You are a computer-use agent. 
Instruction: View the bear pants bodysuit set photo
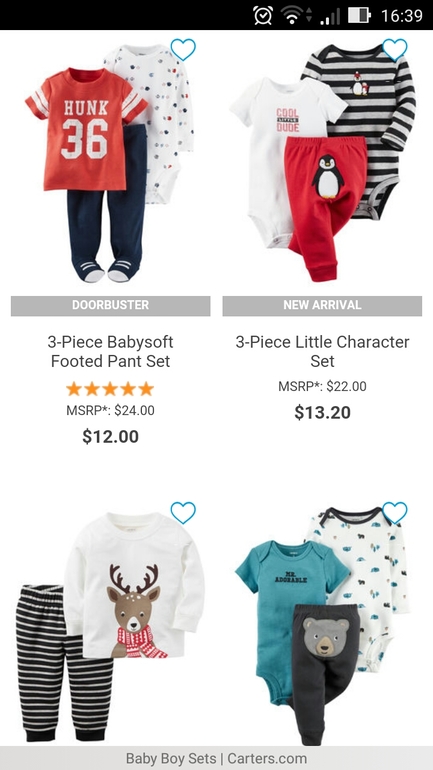click(323, 627)
